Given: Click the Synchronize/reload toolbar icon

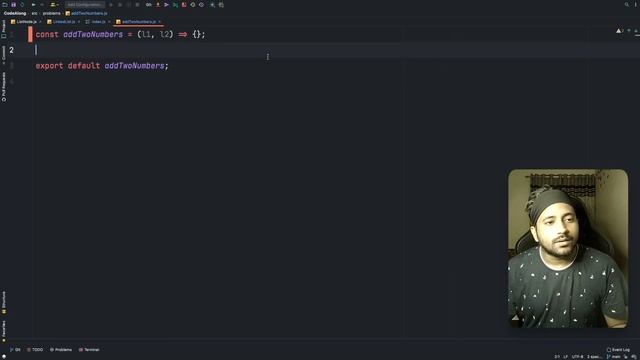Looking at the screenshot, I should tap(22, 5).
